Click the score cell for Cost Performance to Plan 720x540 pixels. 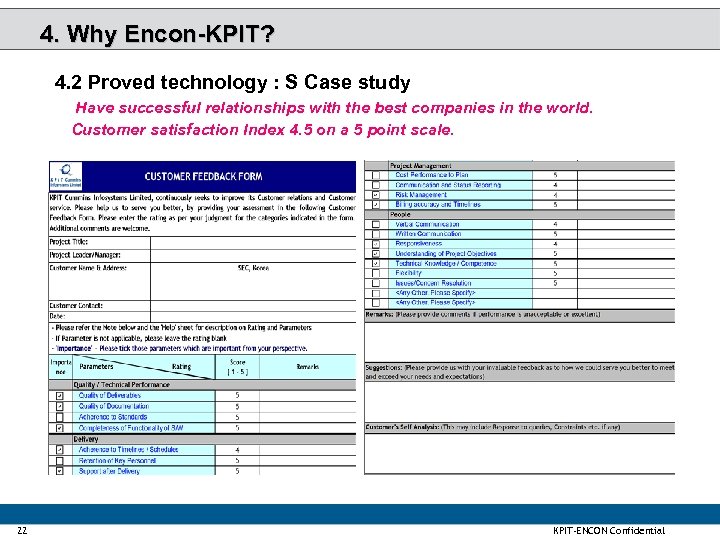click(x=555, y=175)
